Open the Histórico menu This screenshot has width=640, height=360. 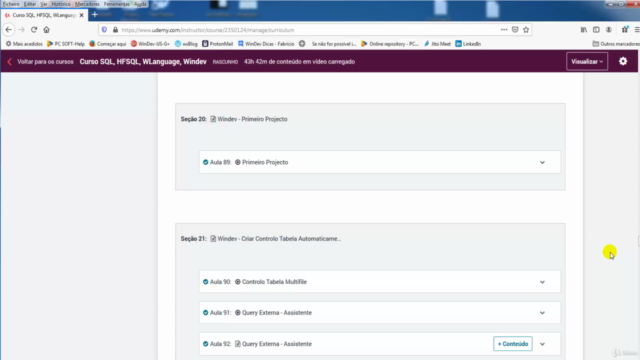(61, 4)
